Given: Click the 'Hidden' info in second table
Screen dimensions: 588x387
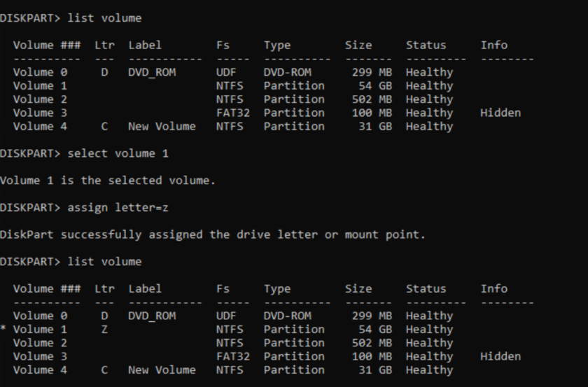Looking at the screenshot, I should pos(500,356).
